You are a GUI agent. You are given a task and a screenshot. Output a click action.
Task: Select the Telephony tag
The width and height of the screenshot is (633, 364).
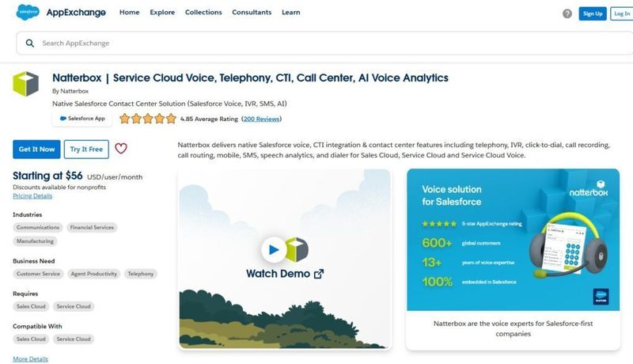[141, 274]
